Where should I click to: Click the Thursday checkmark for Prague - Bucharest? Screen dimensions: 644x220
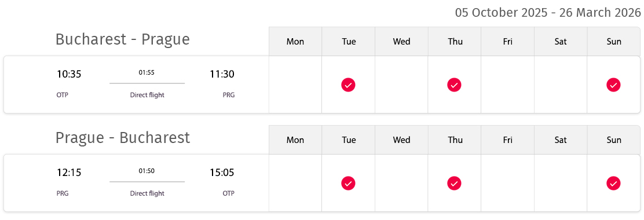pyautogui.click(x=454, y=183)
